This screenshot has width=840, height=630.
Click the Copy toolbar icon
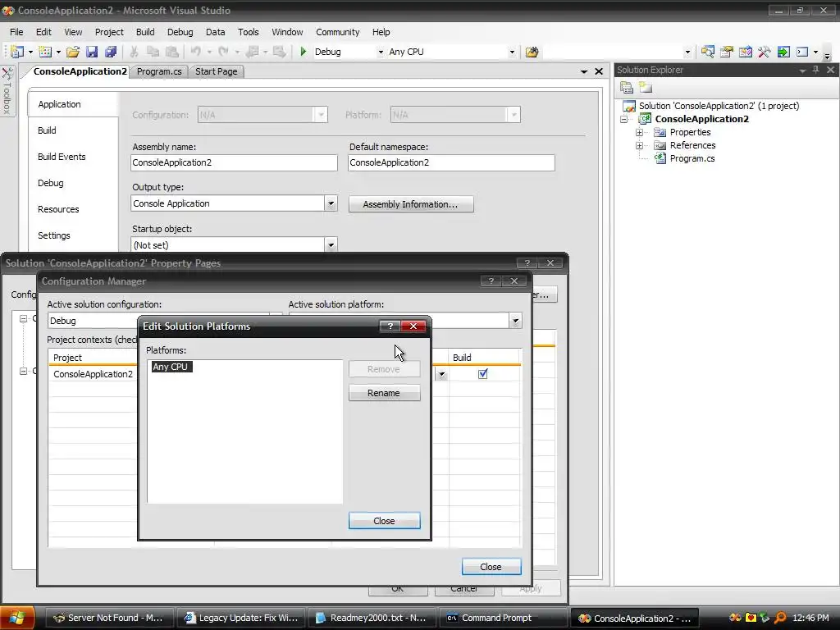point(153,52)
